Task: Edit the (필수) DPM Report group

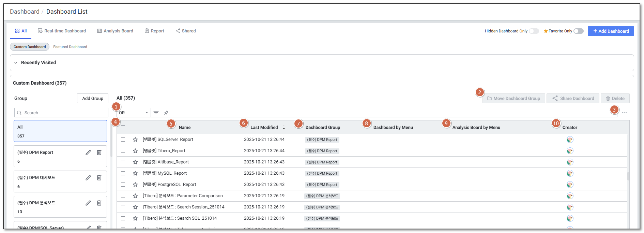Action: [88, 152]
